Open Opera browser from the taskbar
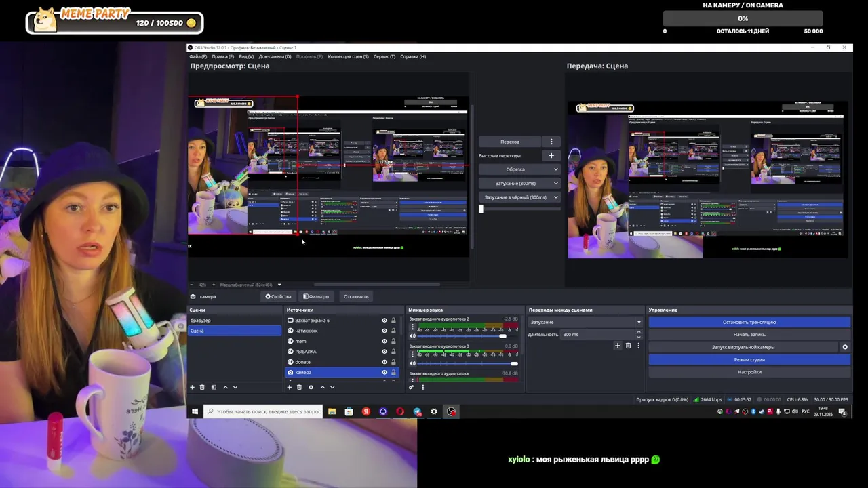This screenshot has height=488, width=868. [x=400, y=411]
